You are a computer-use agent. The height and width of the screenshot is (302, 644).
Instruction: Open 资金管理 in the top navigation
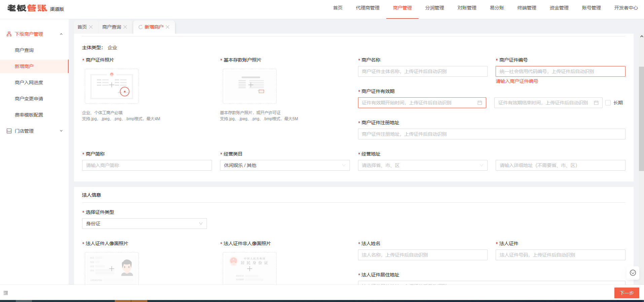pos(559,8)
